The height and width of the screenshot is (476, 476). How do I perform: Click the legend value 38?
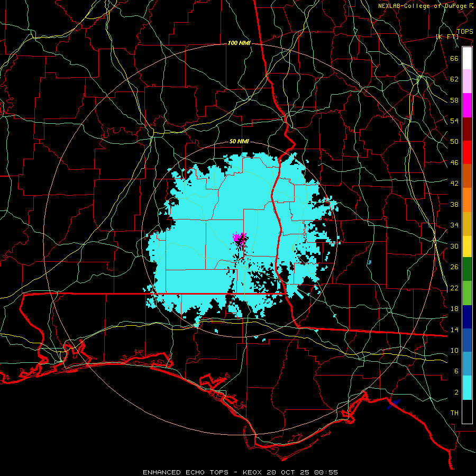click(x=454, y=204)
